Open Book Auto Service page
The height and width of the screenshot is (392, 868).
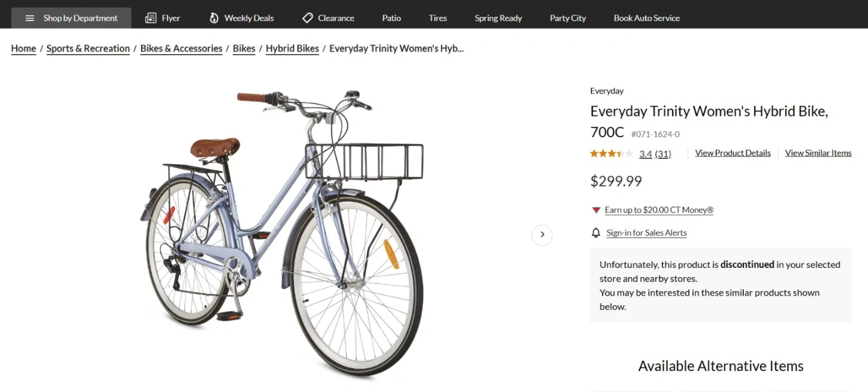tap(646, 18)
